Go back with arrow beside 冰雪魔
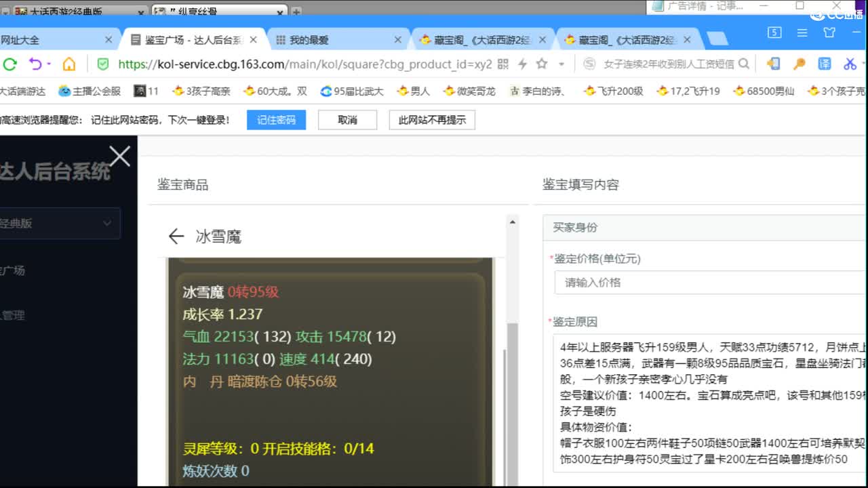This screenshot has width=868, height=488. 176,236
